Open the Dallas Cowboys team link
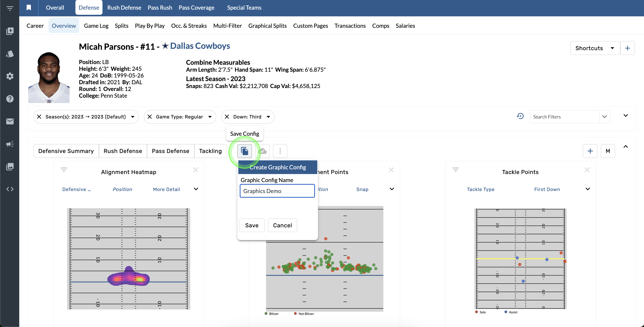 click(200, 46)
